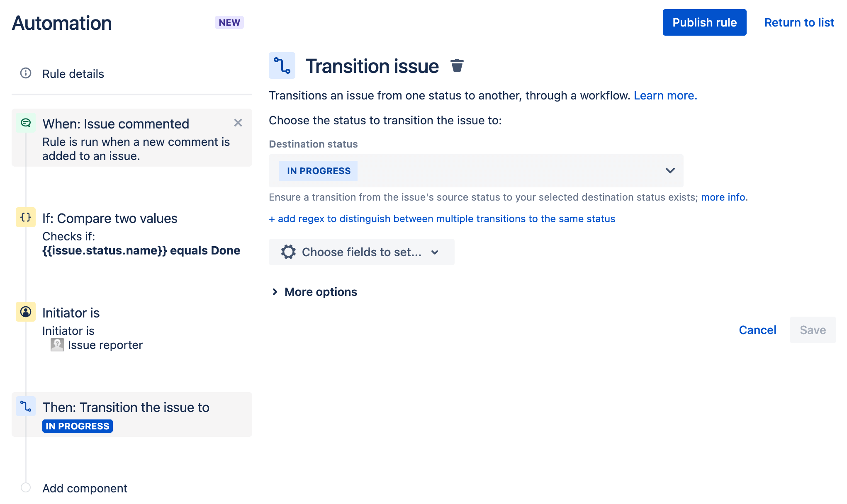
Task: Expand the Destination status dropdown
Action: [671, 170]
